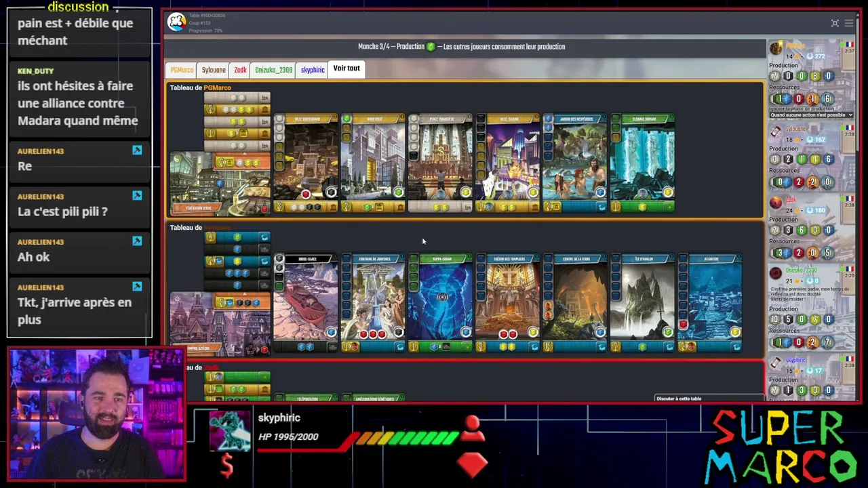Click Onizuka_2308's avatar in the player panel

coord(776,273)
